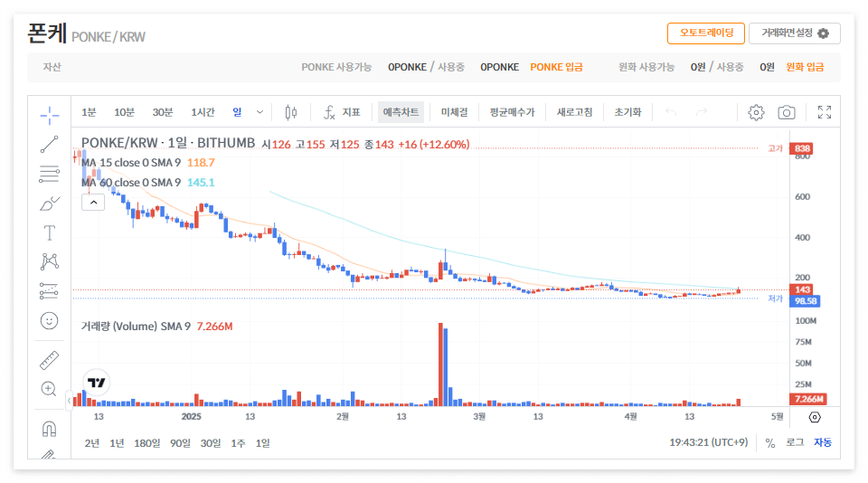Select the text annotation tool

point(49,232)
